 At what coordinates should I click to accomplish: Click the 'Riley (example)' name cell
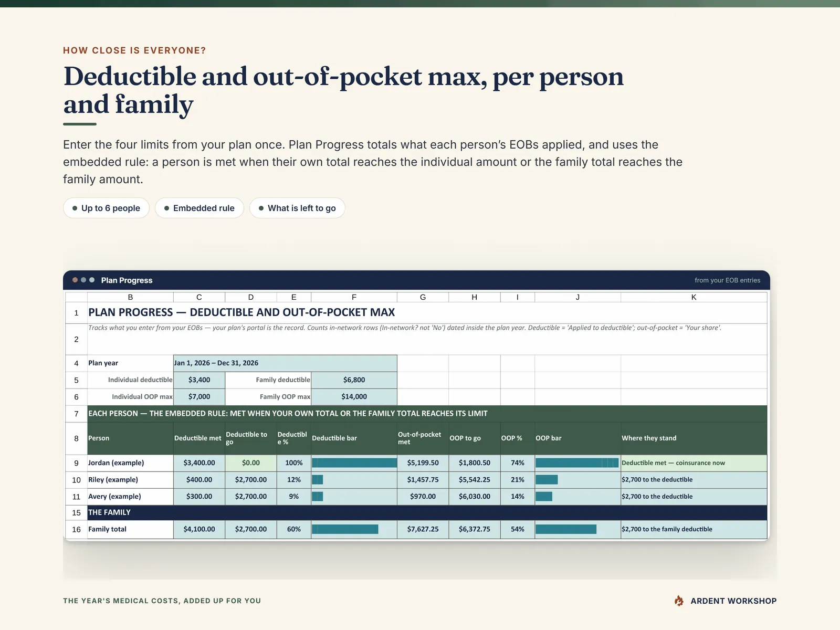pyautogui.click(x=130, y=479)
